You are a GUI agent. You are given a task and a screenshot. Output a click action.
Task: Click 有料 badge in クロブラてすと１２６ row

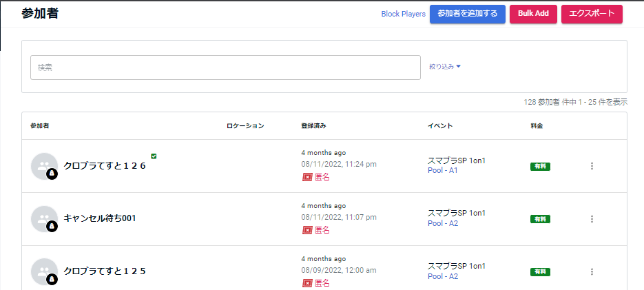click(x=540, y=167)
